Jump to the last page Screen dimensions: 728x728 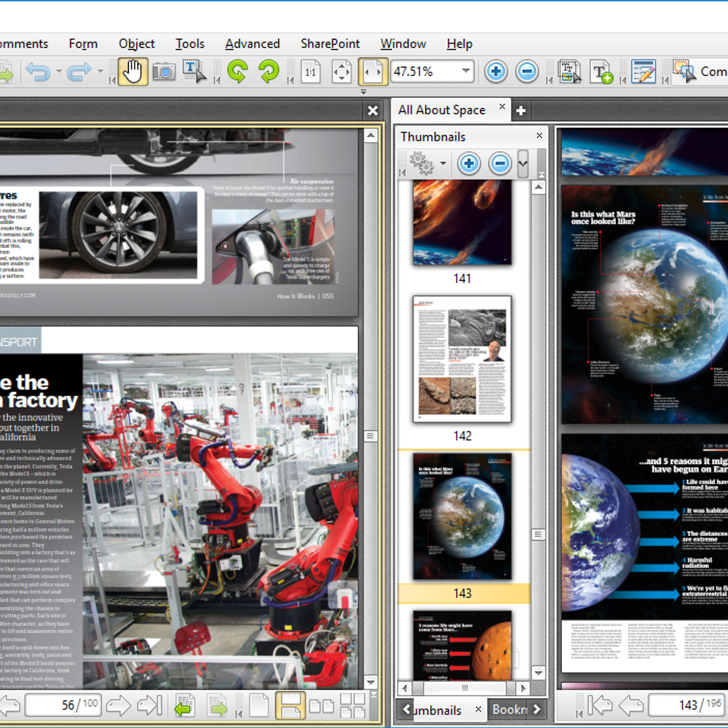tap(149, 706)
